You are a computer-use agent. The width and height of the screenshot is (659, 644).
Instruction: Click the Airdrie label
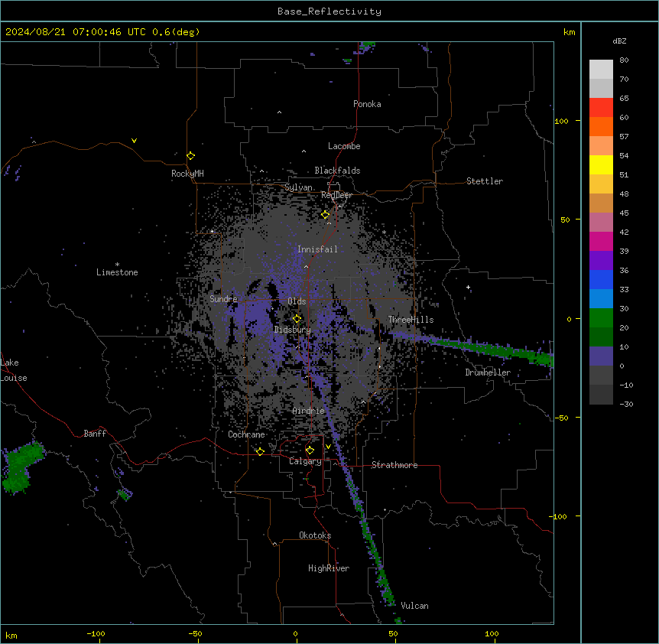(x=309, y=411)
